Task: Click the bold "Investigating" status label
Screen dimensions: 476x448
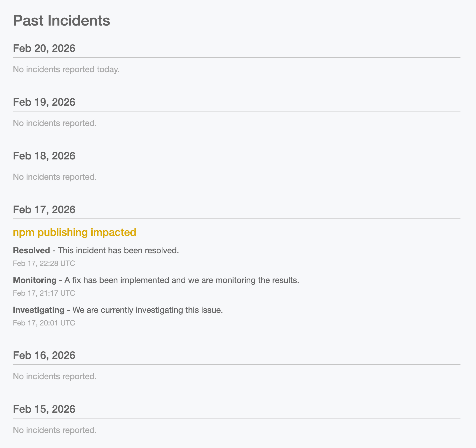Action: (x=38, y=310)
